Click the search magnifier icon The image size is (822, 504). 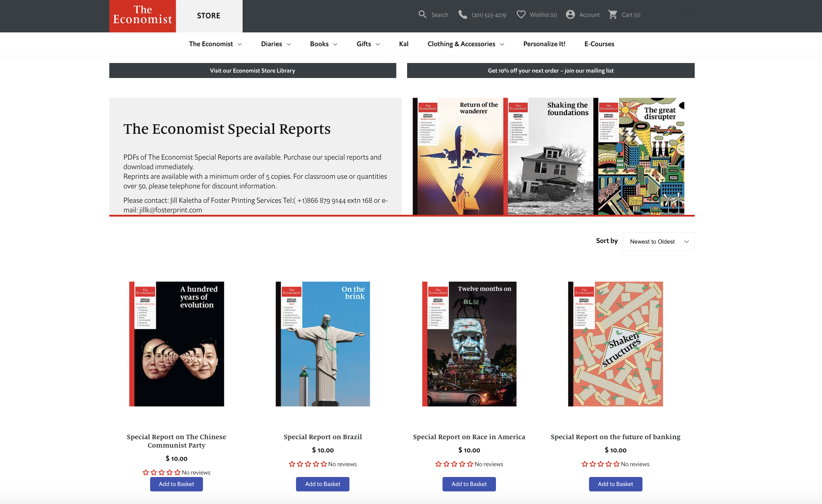tap(422, 14)
